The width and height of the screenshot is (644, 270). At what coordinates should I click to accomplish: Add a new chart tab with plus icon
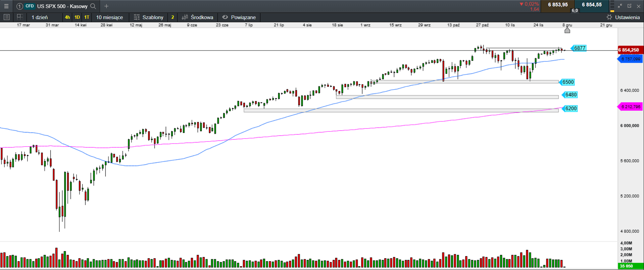pyautogui.click(x=106, y=6)
